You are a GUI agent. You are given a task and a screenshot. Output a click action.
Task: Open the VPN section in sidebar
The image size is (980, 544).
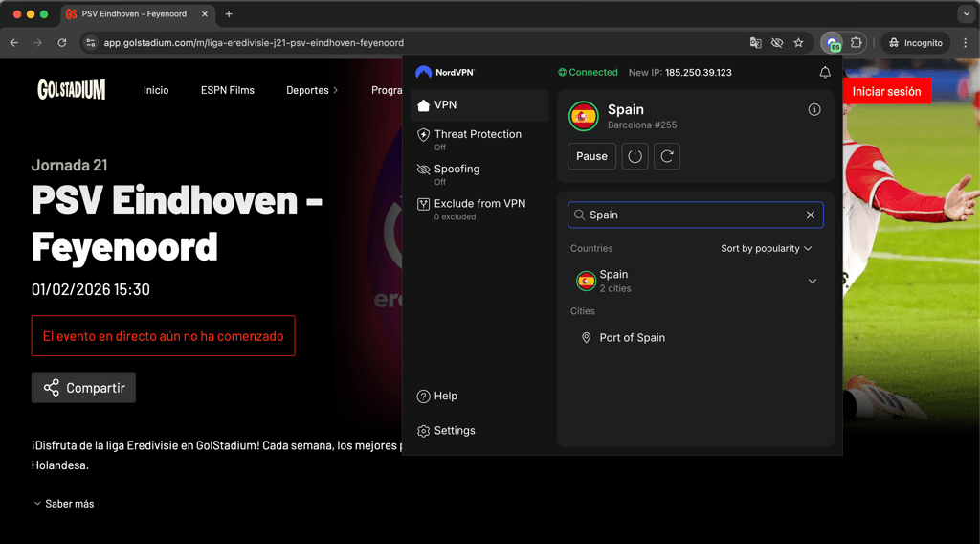coord(479,105)
